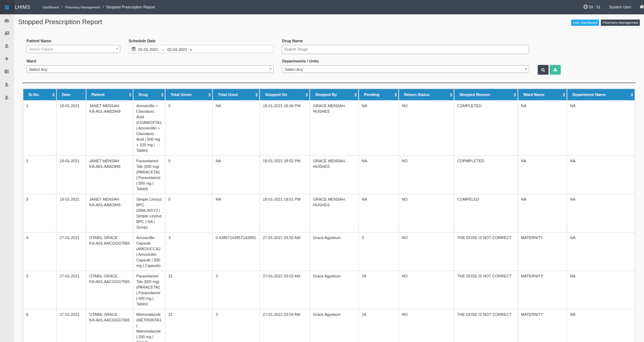Click Dashboard breadcrumb link
Viewport: 644px width, 342px height.
point(51,7)
